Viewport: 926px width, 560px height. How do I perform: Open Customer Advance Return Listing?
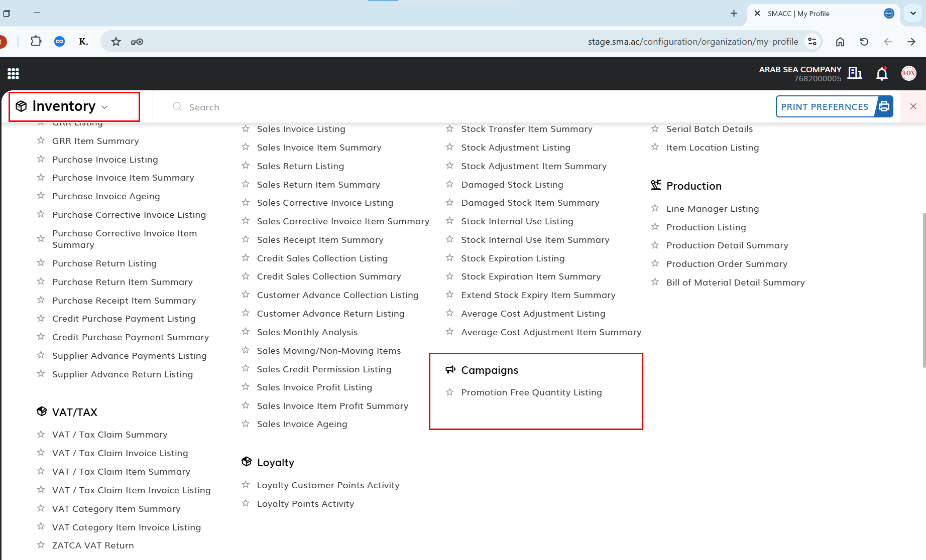point(330,314)
